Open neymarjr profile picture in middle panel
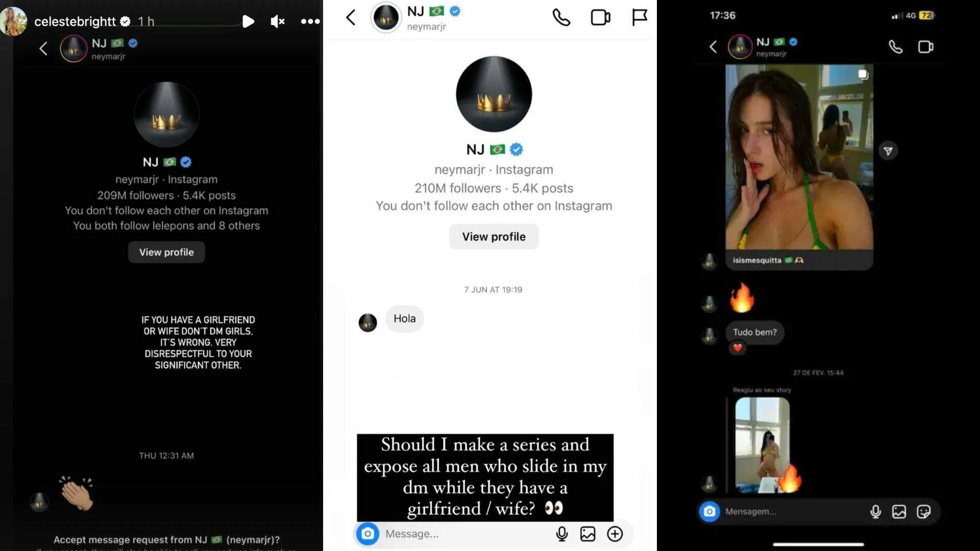The height and width of the screenshot is (551, 980). pyautogui.click(x=494, y=94)
